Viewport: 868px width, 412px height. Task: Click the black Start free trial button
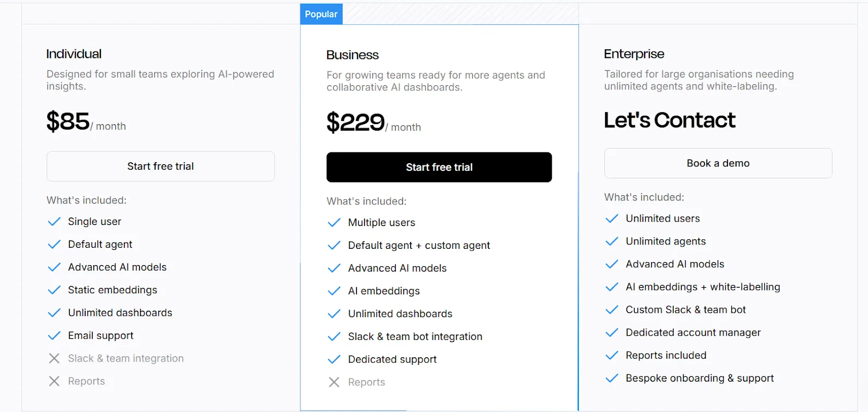click(x=439, y=168)
